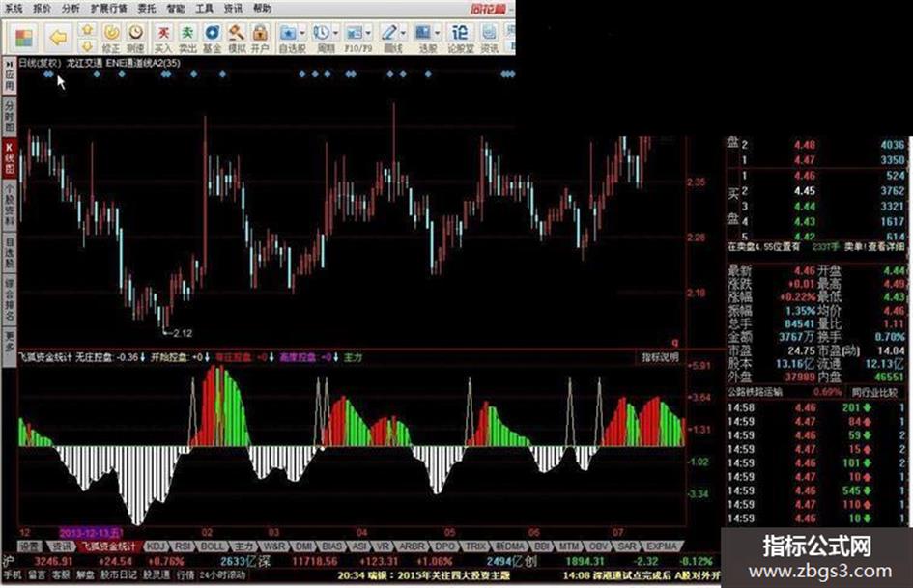The image size is (913, 588).
Task: Click the 指标说明 button
Action: pyautogui.click(x=660, y=357)
